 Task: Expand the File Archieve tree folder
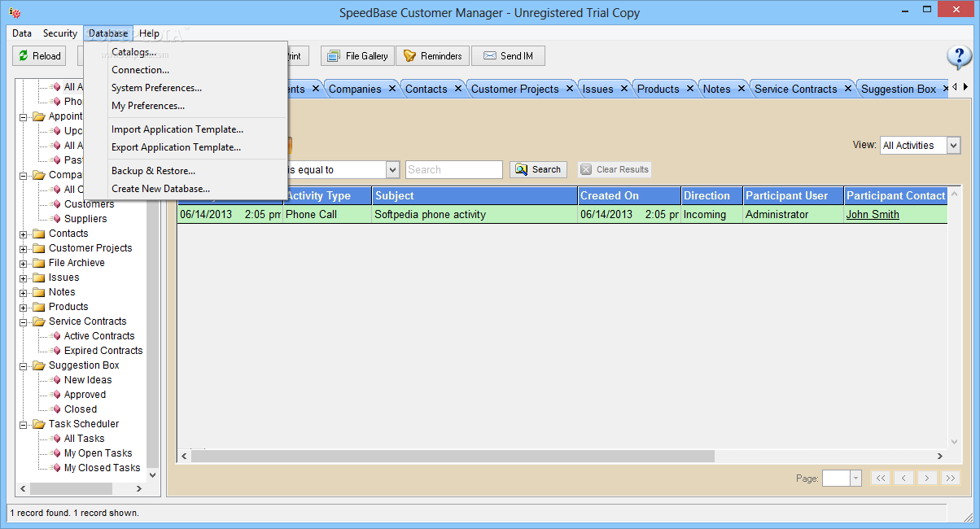24,263
